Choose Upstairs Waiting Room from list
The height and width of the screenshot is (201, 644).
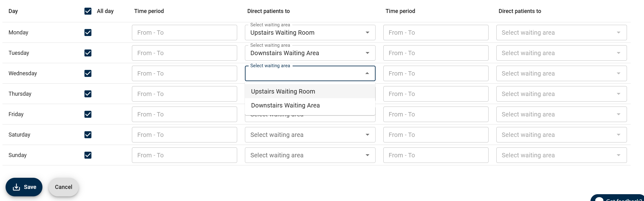(x=283, y=91)
